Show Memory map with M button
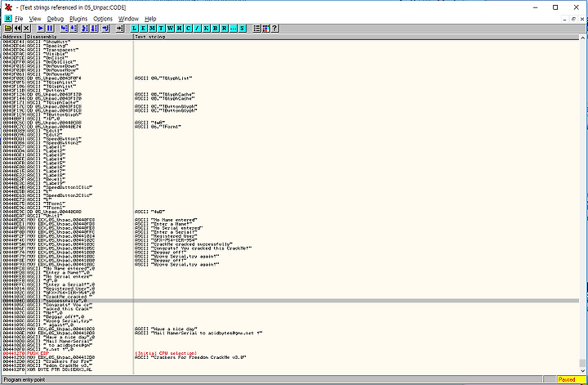The height and width of the screenshot is (385, 588). point(152,28)
